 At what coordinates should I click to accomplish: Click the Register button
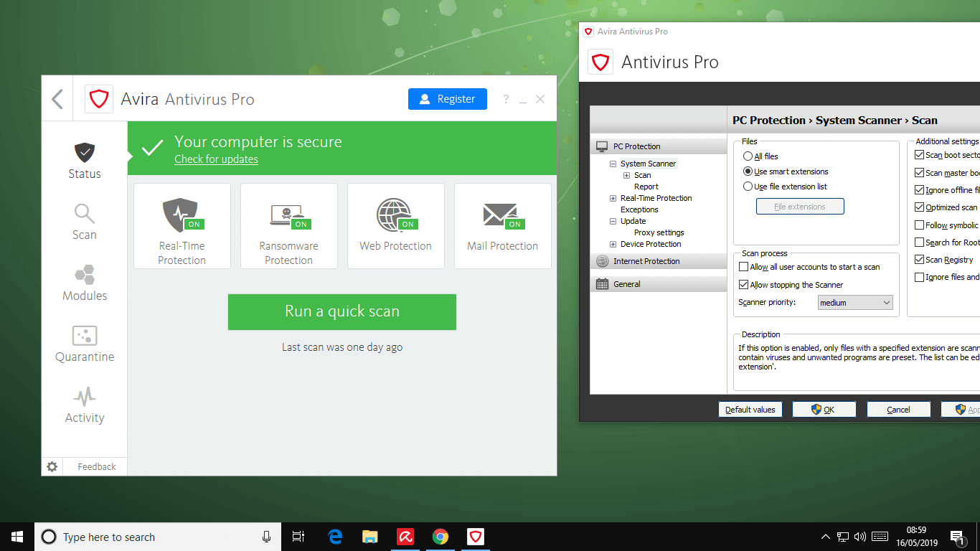click(x=448, y=99)
